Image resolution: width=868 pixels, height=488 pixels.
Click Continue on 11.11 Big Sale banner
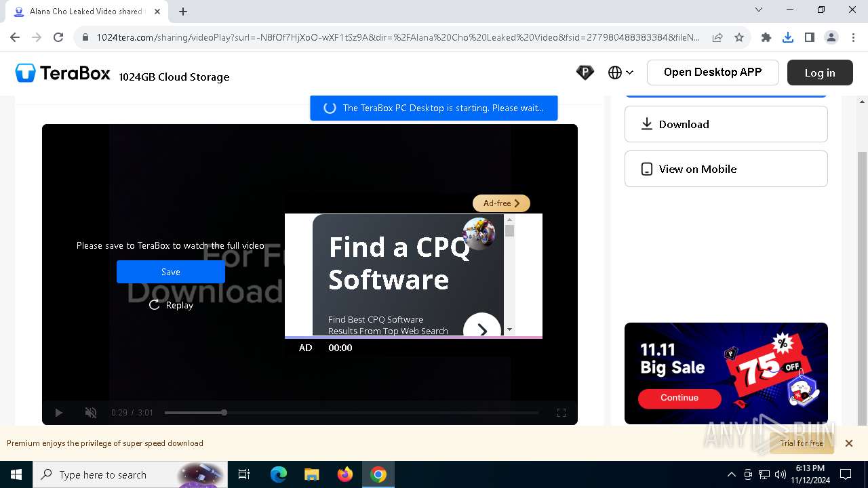(x=679, y=398)
